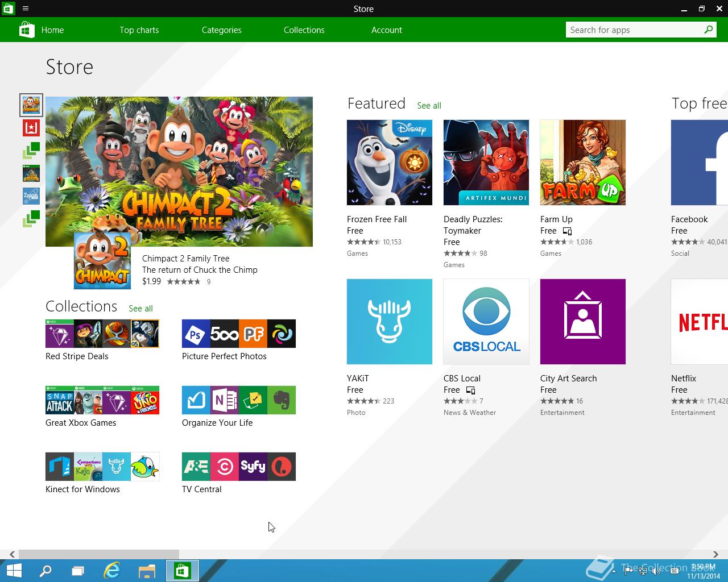Click the horizontal scrollbar thumb
Screen dimensions: 728x582
click(x=99, y=554)
